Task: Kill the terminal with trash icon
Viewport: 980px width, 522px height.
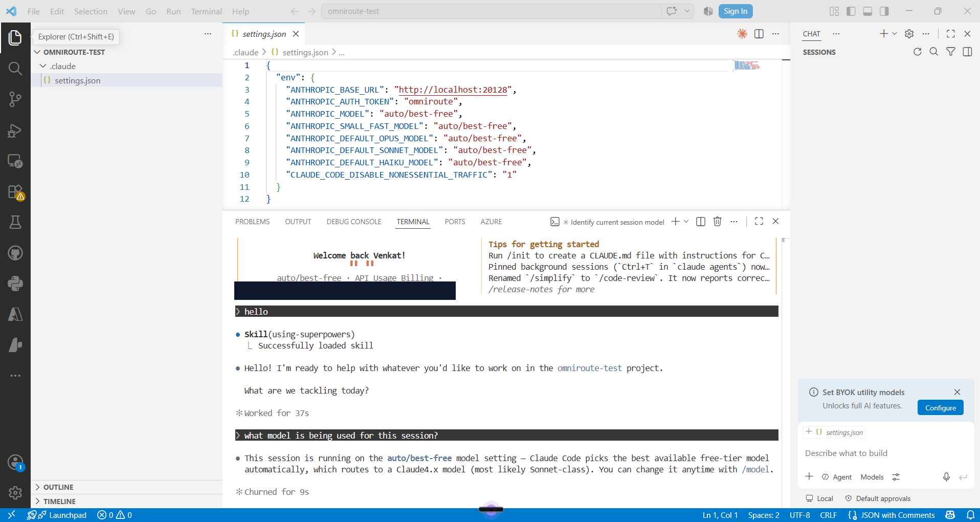Action: pyautogui.click(x=717, y=221)
